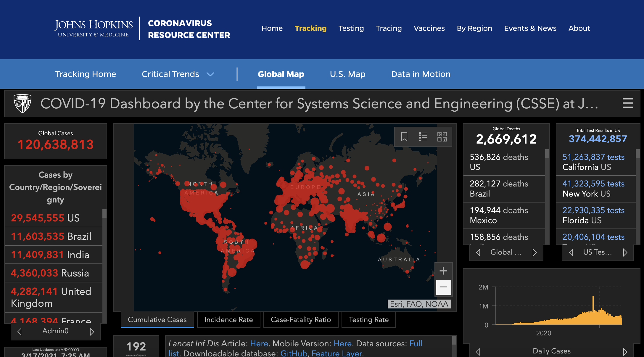
Task: Zoom in on the world map
Action: [x=443, y=271]
